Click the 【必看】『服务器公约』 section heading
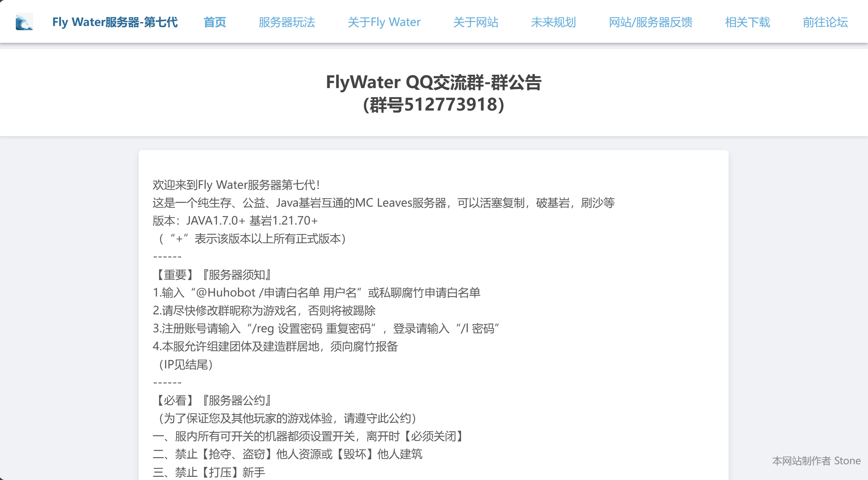This screenshot has width=868, height=480. pos(212,400)
